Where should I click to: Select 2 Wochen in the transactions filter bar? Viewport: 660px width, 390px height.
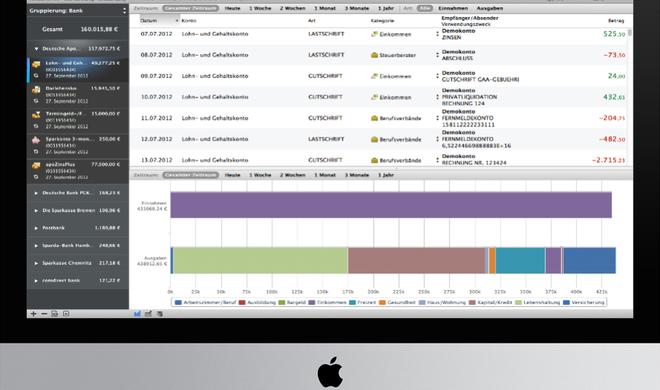(x=293, y=8)
